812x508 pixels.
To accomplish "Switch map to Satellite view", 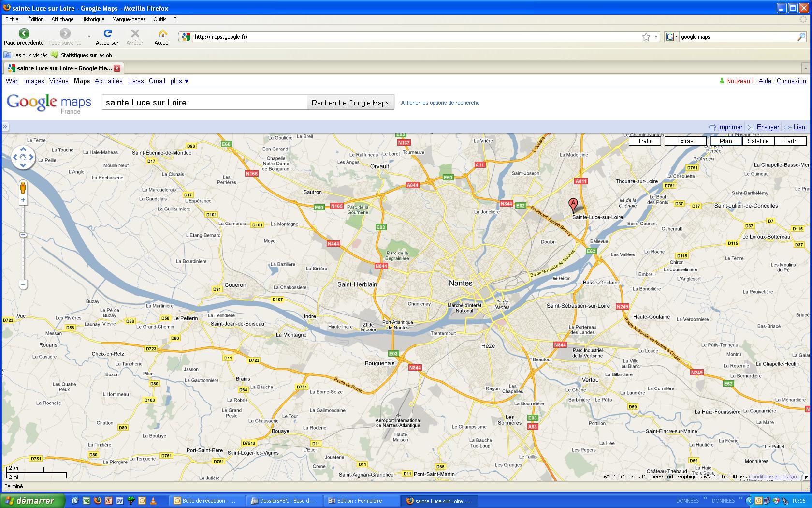I will pos(758,141).
